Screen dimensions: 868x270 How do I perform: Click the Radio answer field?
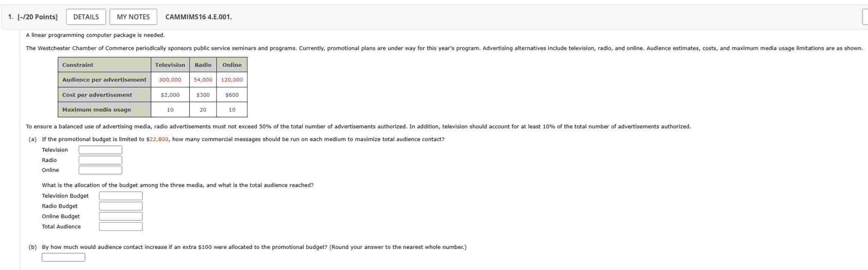(100, 160)
